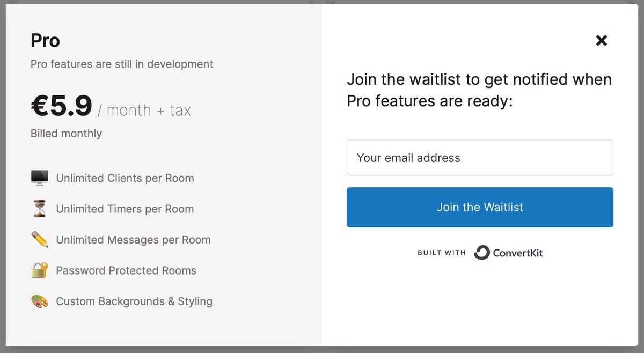Click Custom Backgrounds & Styling feature text

point(134,301)
